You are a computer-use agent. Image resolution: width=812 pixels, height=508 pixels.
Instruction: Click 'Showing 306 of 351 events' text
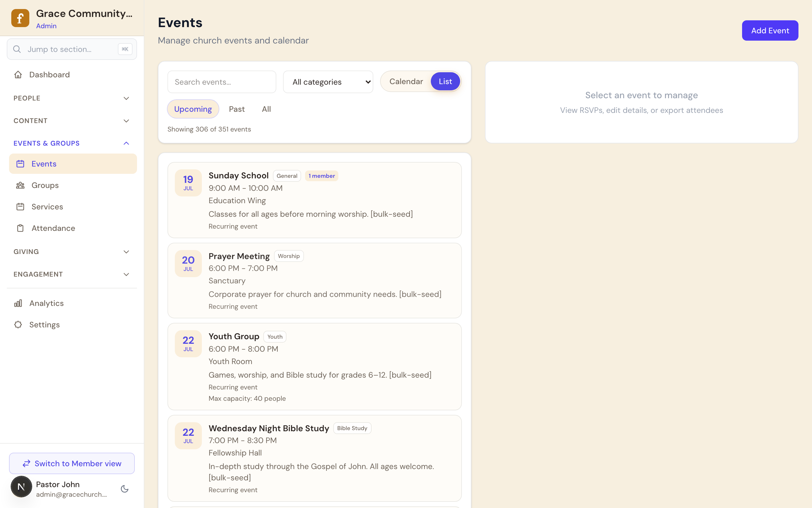click(x=209, y=129)
